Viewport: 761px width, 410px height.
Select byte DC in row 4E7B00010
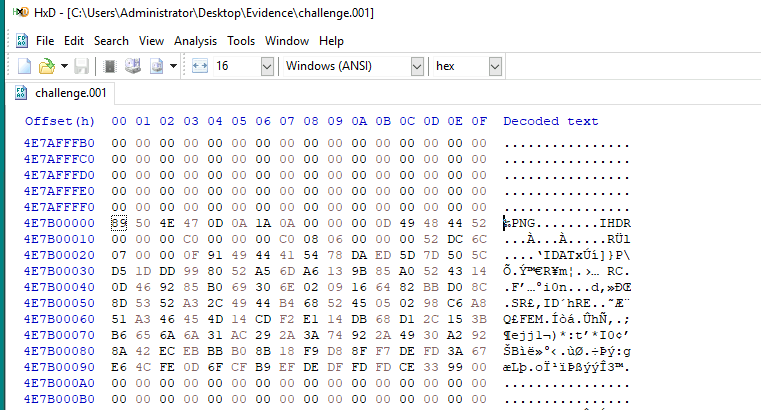[455, 239]
